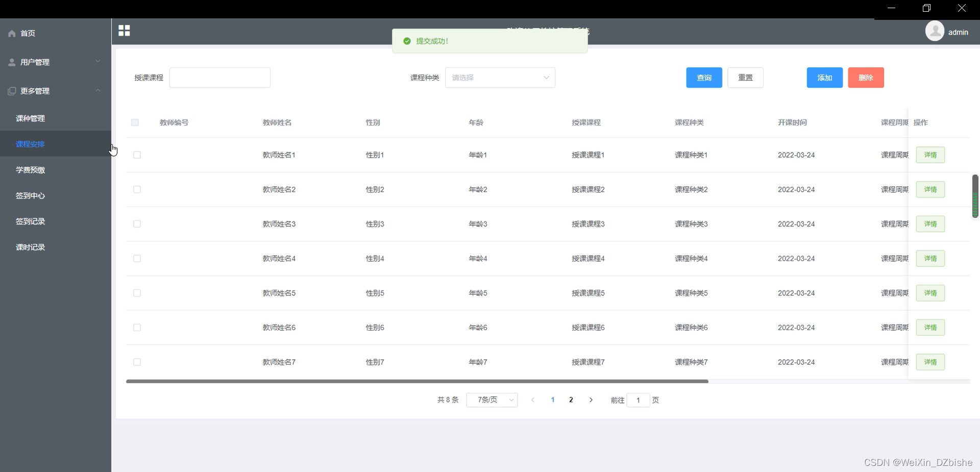Click the 共 8 条 total count text
Image resolution: width=980 pixels, height=472 pixels.
point(448,400)
